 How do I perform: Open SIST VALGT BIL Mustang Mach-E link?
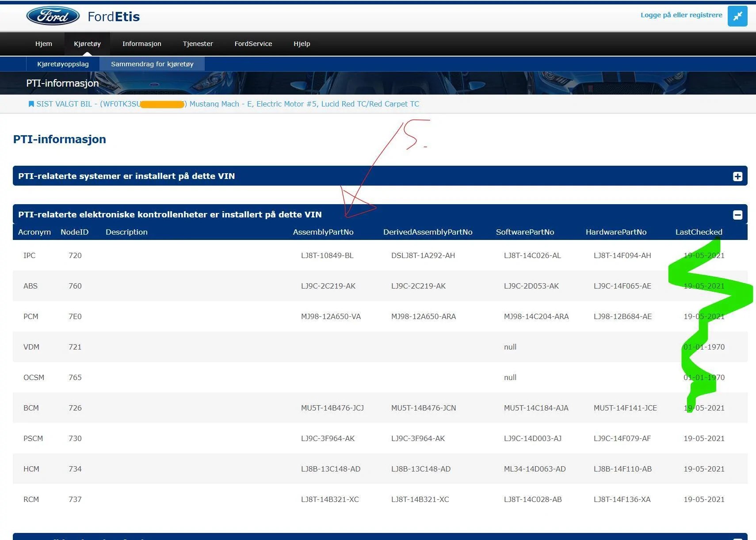click(228, 104)
